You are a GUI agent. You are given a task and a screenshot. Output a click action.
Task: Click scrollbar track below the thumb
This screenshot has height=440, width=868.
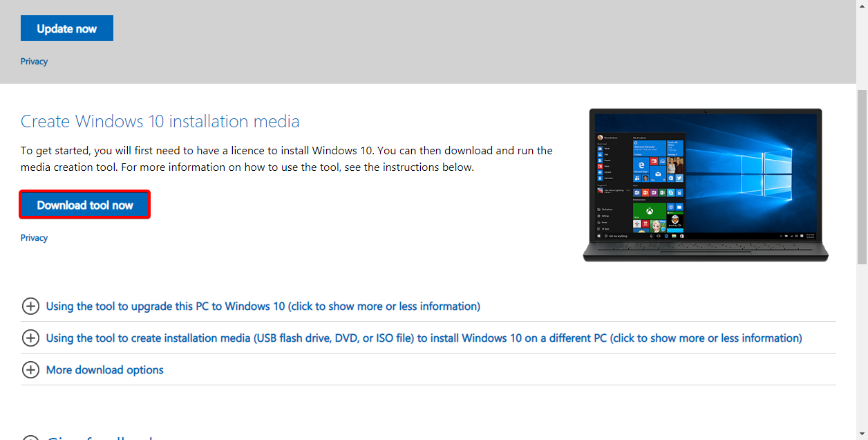tap(862, 346)
